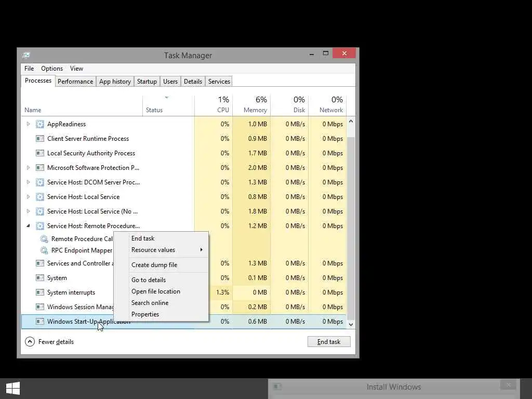This screenshot has height=399, width=532.
Task: Click the AppReadiness gear icon
Action: pos(39,124)
